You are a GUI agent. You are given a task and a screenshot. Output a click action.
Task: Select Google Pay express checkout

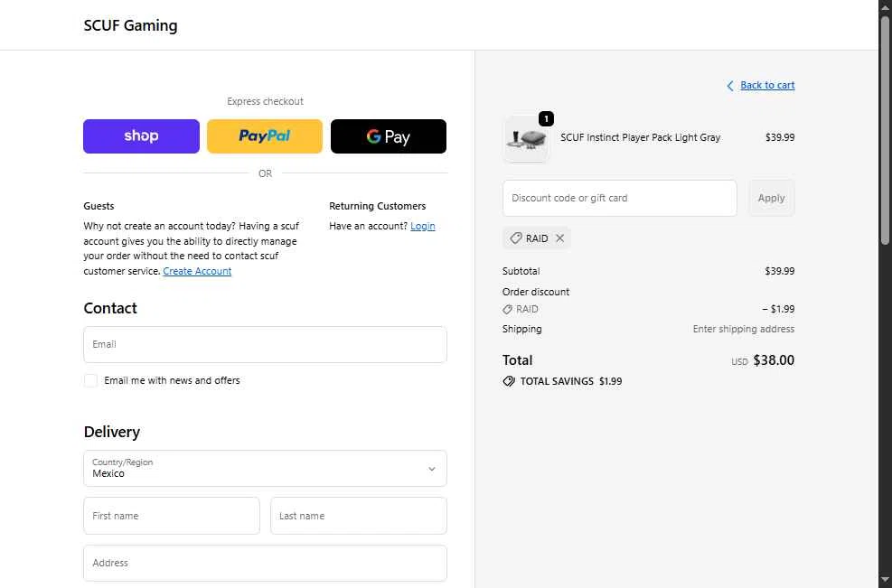389,136
